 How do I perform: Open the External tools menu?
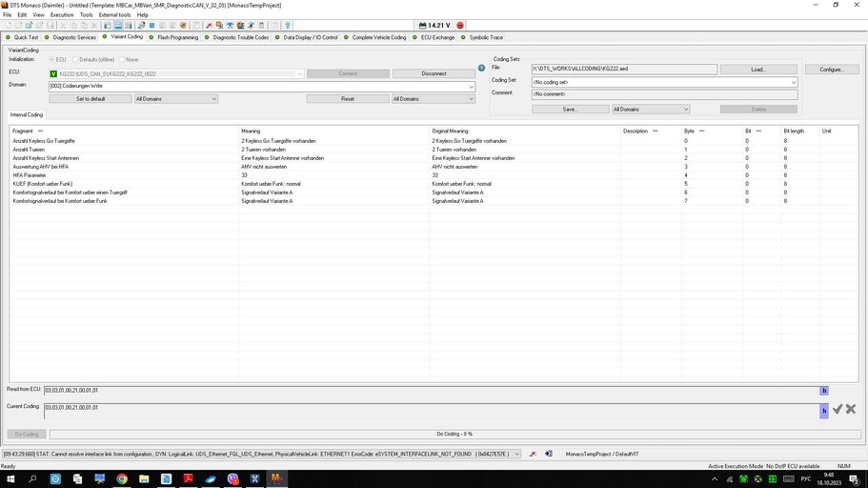pyautogui.click(x=114, y=15)
